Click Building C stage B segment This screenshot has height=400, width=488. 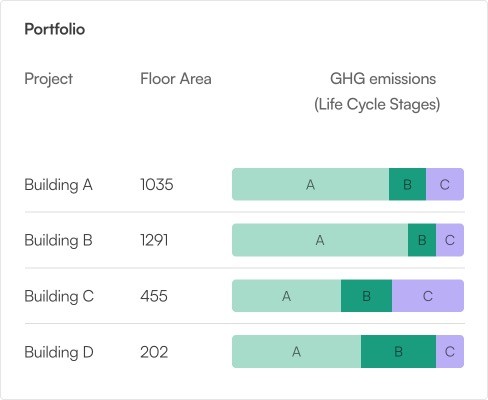[x=366, y=296]
